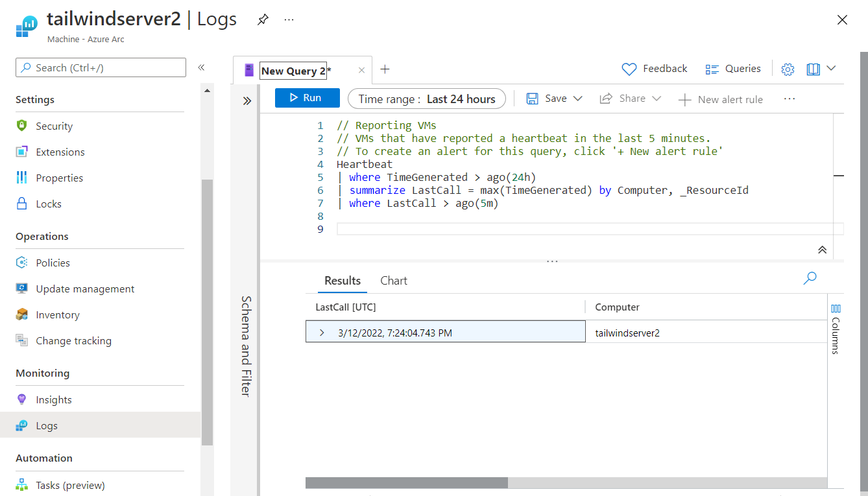Add a new query tab
The width and height of the screenshot is (868, 496).
pos(385,69)
